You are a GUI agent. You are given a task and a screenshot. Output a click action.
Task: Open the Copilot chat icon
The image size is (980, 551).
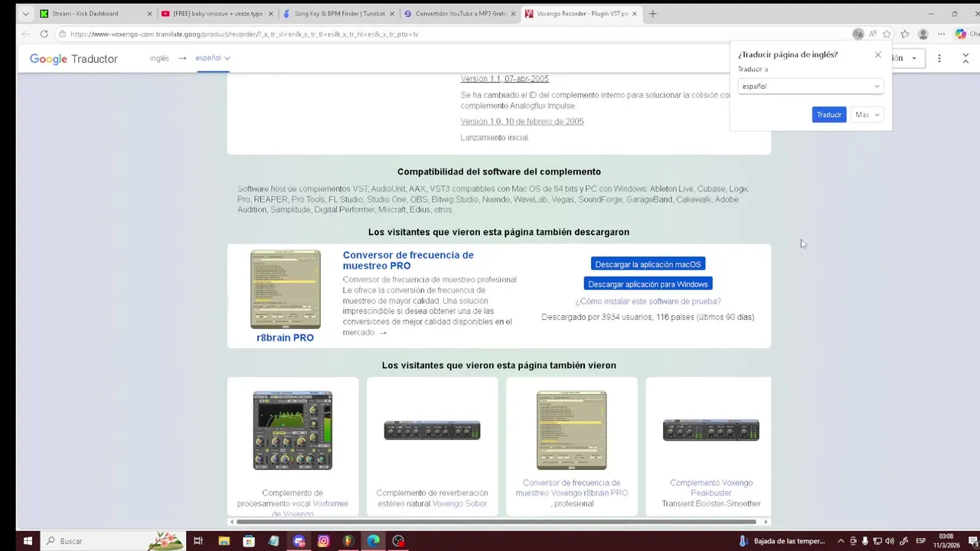[961, 34]
